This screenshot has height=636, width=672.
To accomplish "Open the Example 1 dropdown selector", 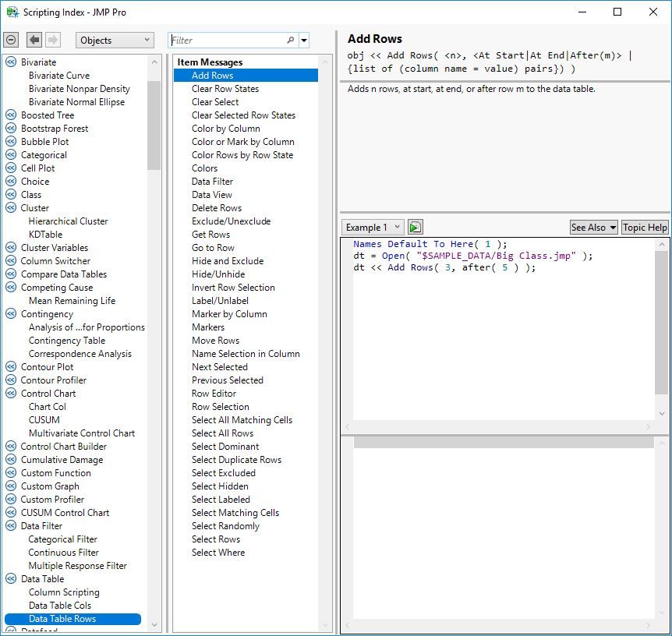I will pos(373,228).
